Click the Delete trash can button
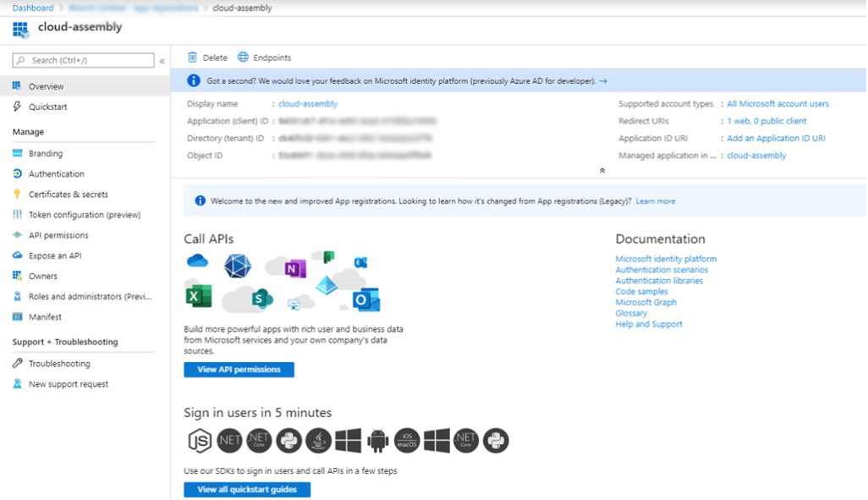Screen dimensions: 868x500 (207, 58)
